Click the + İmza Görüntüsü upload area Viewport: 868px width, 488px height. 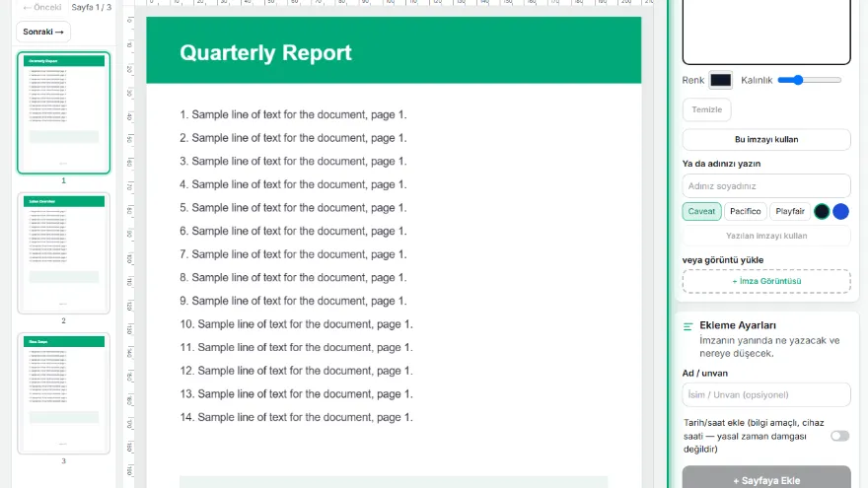pyautogui.click(x=766, y=281)
